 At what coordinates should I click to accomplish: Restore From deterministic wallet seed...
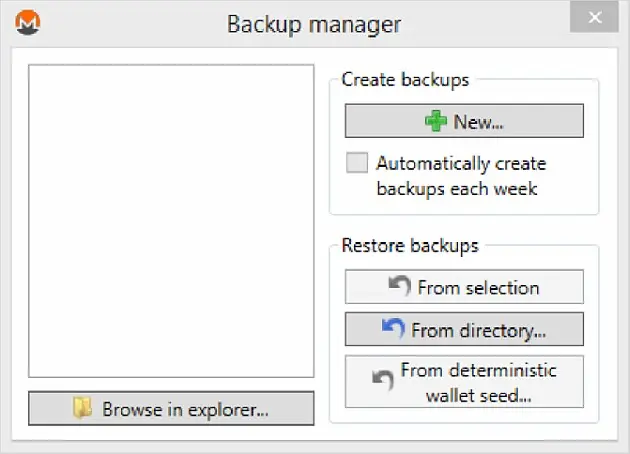click(x=464, y=382)
